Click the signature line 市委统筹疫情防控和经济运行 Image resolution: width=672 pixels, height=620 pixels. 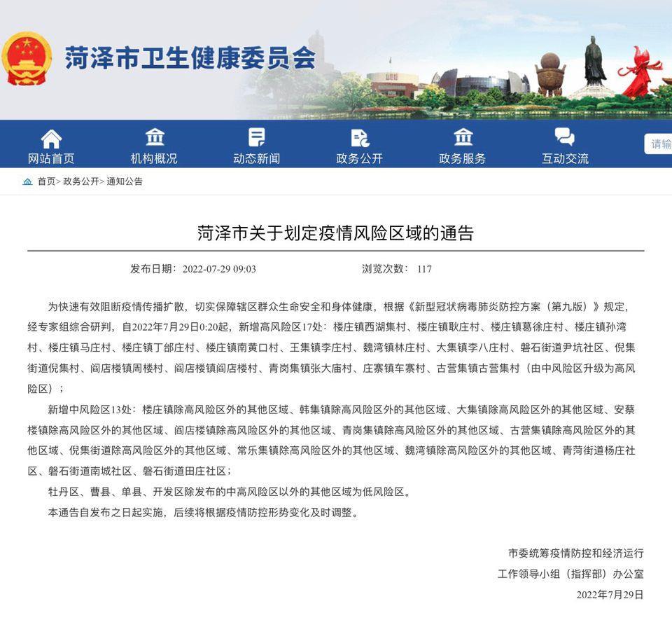click(576, 553)
